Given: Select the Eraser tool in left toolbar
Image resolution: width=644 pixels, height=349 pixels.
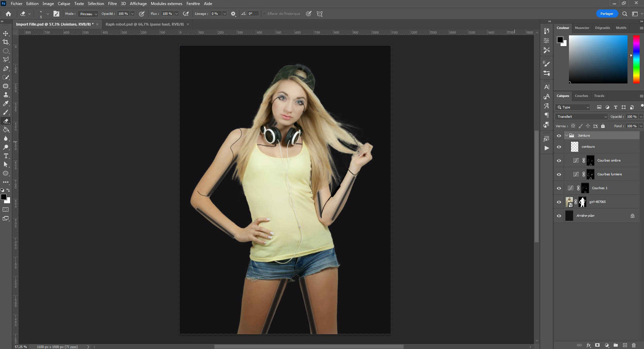Looking at the screenshot, I should 6,121.
